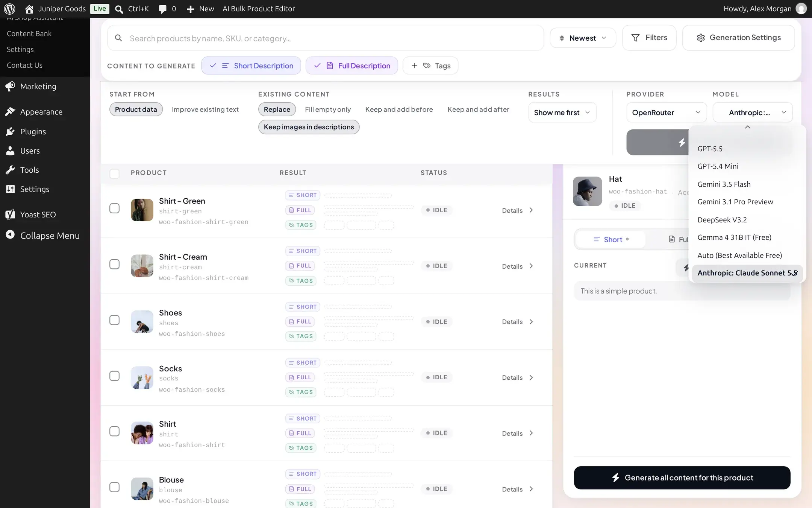Toggle Full Description content chip
The image size is (812, 508).
(x=352, y=65)
